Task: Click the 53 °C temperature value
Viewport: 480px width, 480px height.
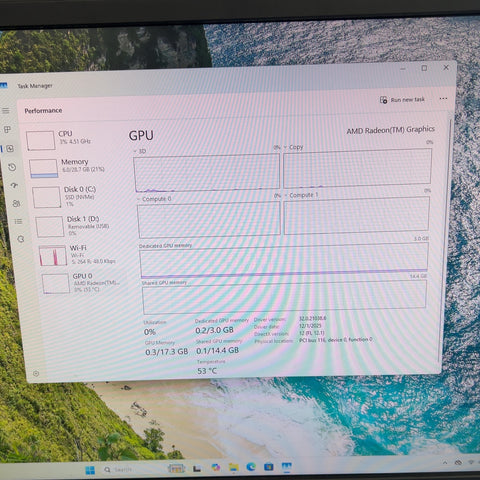Action: pyautogui.click(x=207, y=371)
